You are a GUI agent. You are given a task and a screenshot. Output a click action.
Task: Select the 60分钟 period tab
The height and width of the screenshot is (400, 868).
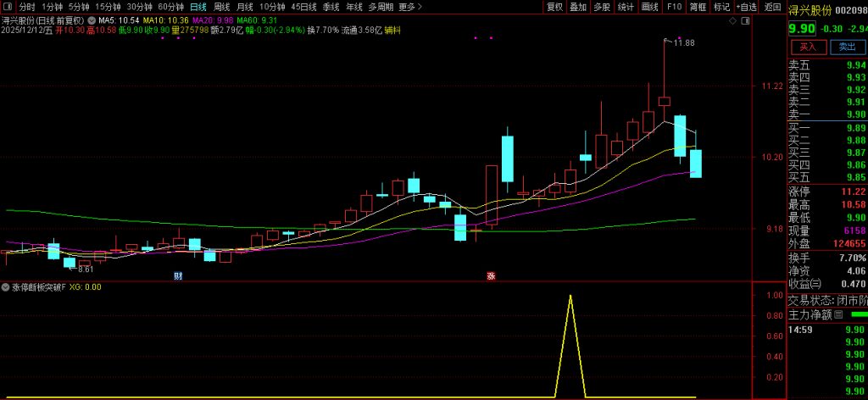[x=170, y=6]
